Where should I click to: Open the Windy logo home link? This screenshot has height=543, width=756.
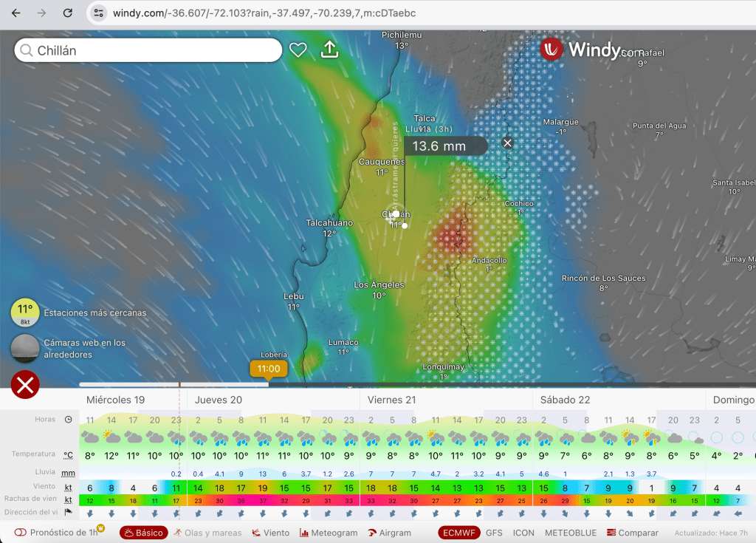(x=580, y=49)
